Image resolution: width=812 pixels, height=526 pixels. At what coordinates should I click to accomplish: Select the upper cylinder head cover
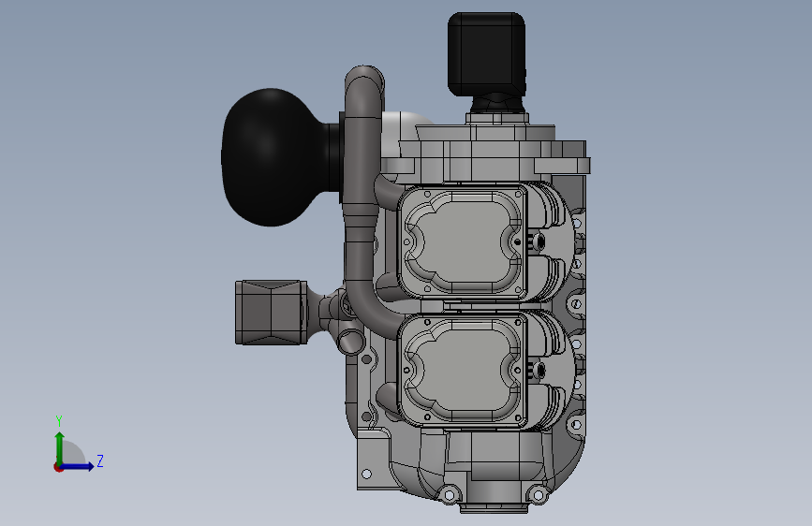tap(463, 242)
